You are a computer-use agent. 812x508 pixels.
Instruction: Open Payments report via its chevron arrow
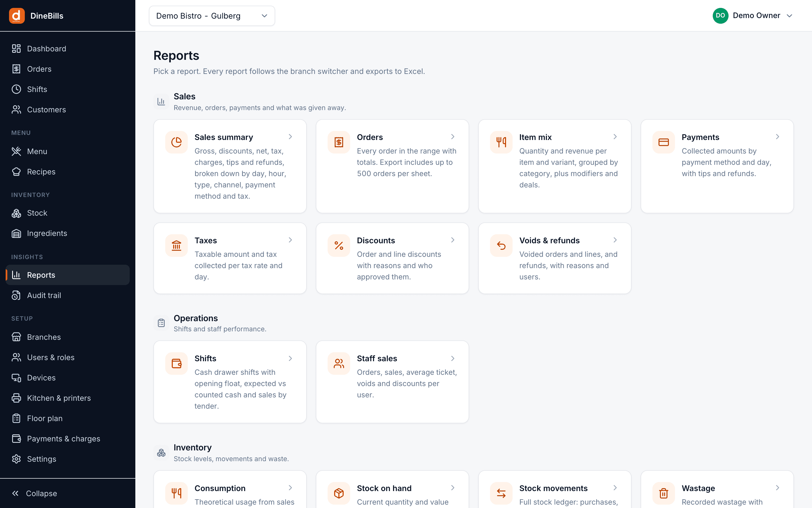777,137
